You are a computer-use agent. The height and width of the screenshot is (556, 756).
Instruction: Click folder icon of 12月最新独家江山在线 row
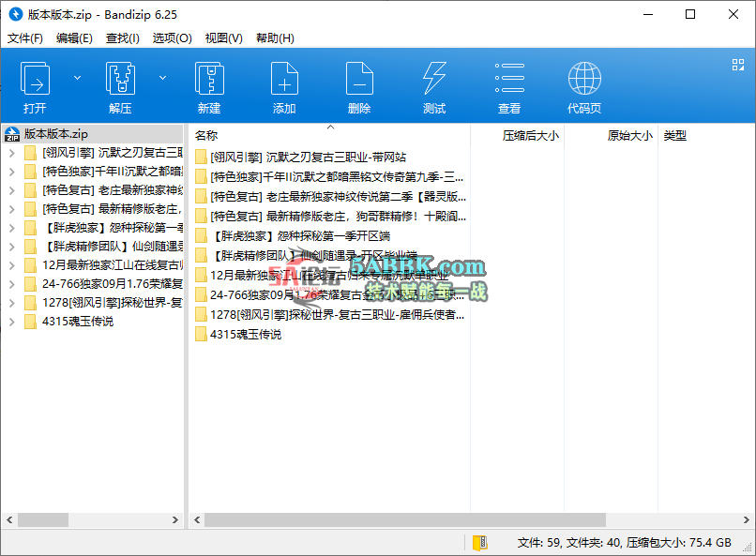pyautogui.click(x=201, y=275)
